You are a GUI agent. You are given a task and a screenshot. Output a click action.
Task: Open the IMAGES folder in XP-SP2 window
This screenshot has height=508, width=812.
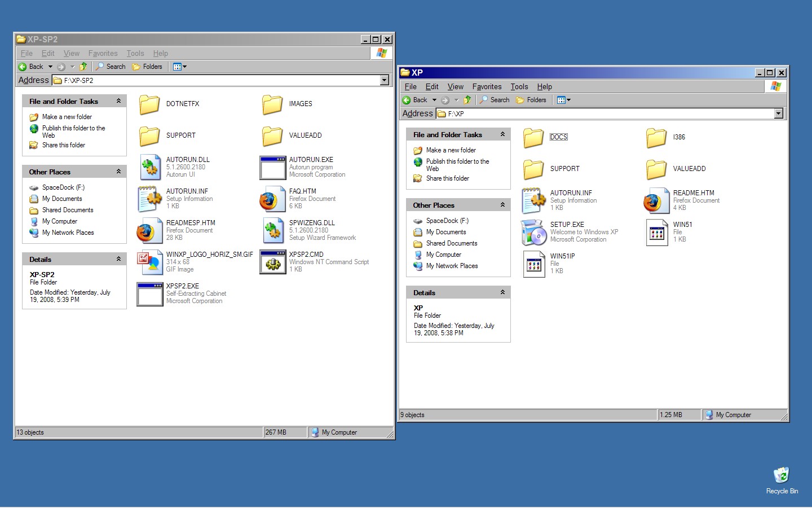tap(272, 104)
